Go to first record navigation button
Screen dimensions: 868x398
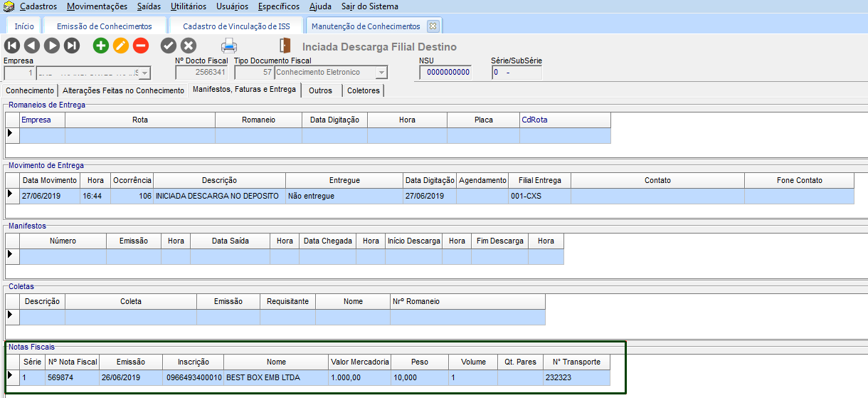12,46
